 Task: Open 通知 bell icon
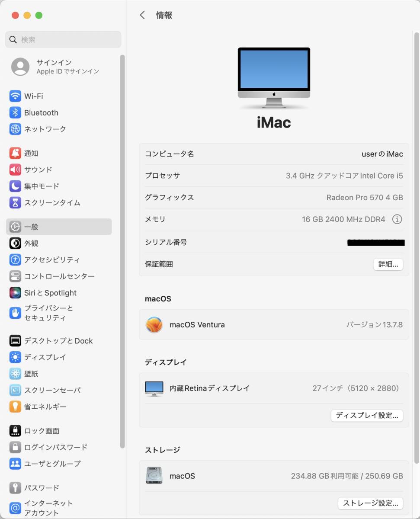[x=15, y=153]
